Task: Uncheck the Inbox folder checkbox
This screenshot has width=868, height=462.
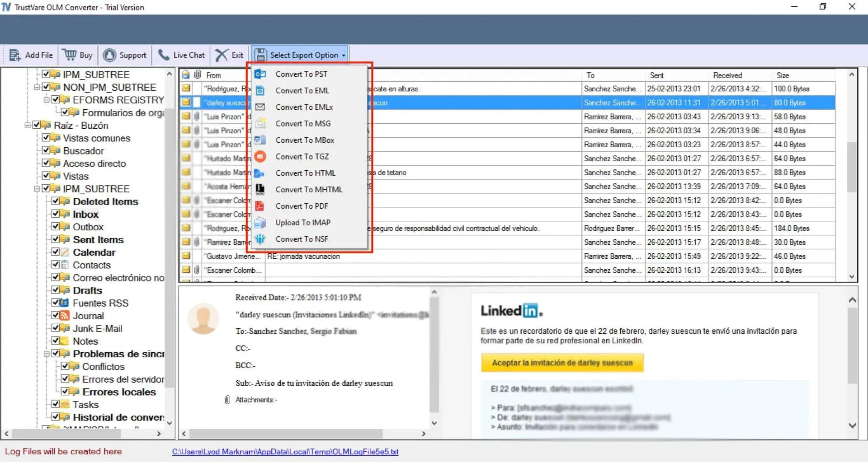Action: click(56, 214)
